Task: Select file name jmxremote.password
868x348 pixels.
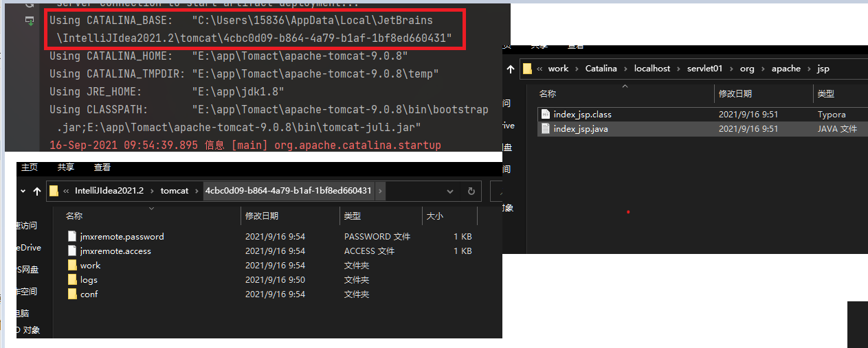Action: point(122,236)
